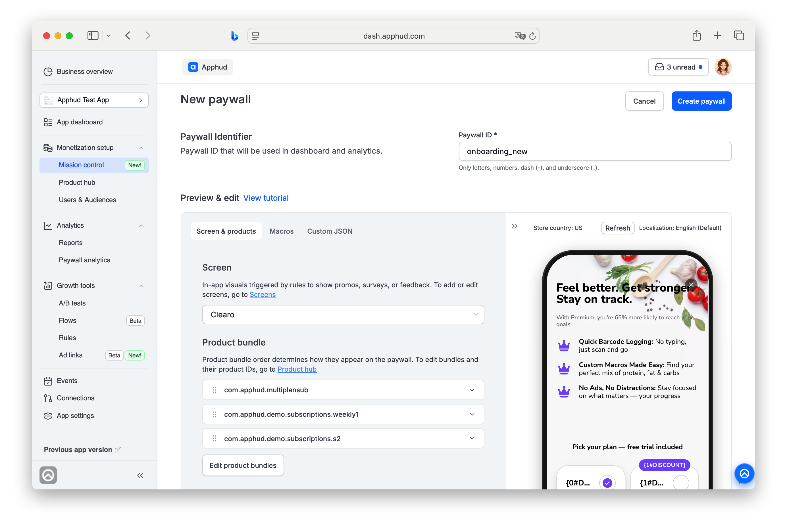
Task: Click the Refresh preview button
Action: 617,228
